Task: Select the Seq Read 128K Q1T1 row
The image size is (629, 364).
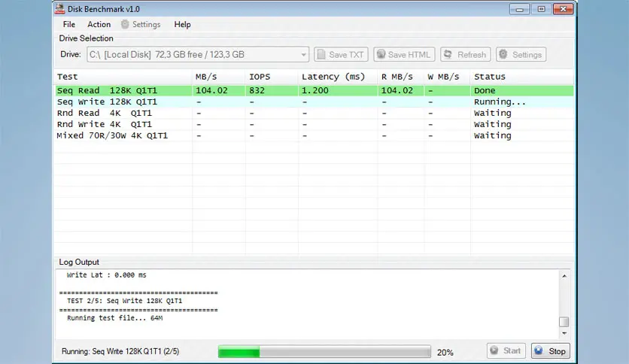Action: pyautogui.click(x=314, y=90)
